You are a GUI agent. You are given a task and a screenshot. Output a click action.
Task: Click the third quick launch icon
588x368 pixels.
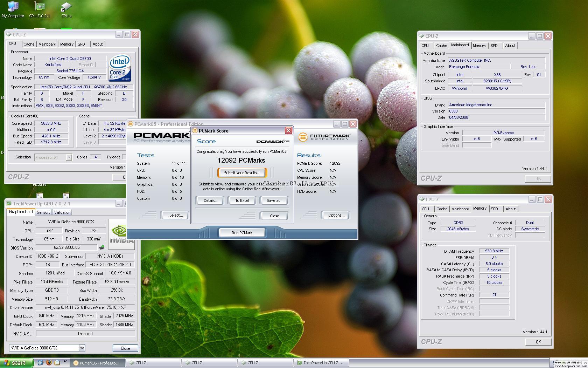[57, 363]
